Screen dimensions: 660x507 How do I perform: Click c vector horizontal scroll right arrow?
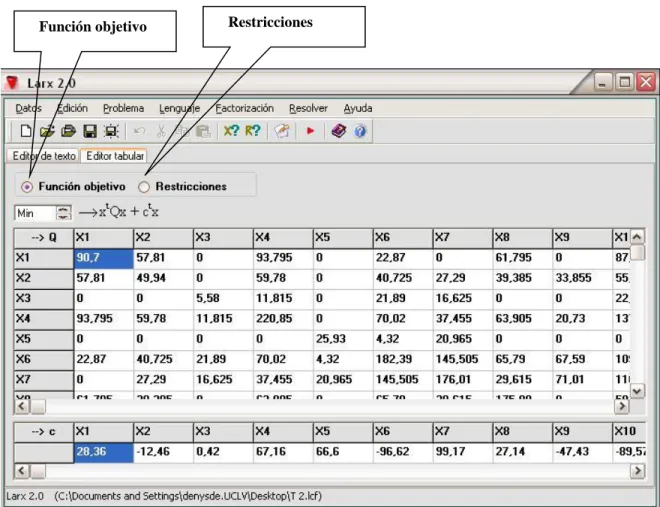coord(637,470)
